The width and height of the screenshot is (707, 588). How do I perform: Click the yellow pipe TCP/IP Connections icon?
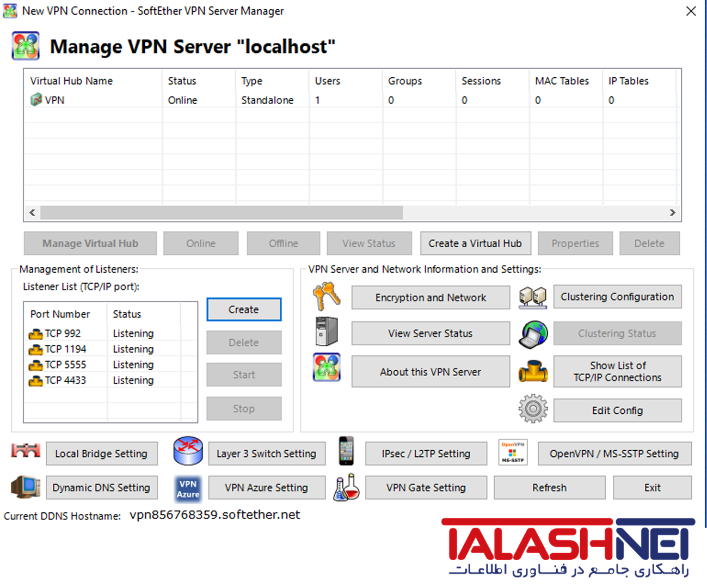pos(533,371)
